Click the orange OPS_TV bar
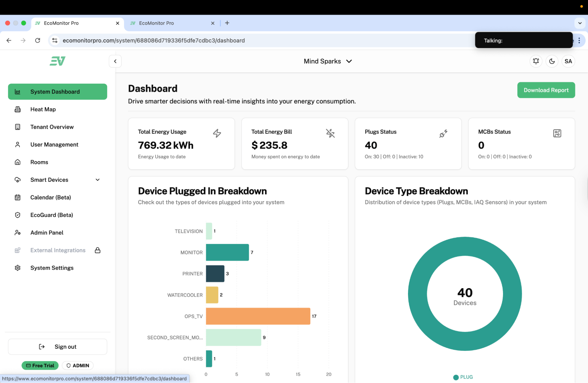 [258, 316]
